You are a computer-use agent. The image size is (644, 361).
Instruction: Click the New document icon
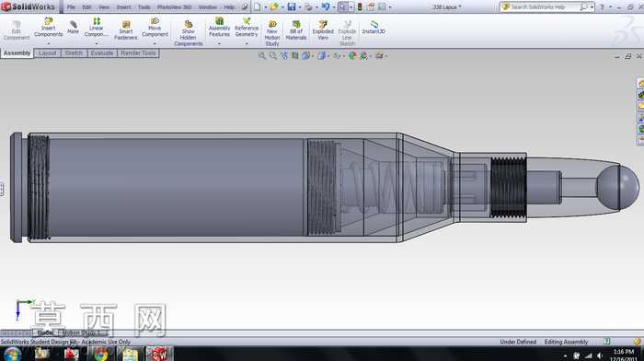click(x=257, y=6)
